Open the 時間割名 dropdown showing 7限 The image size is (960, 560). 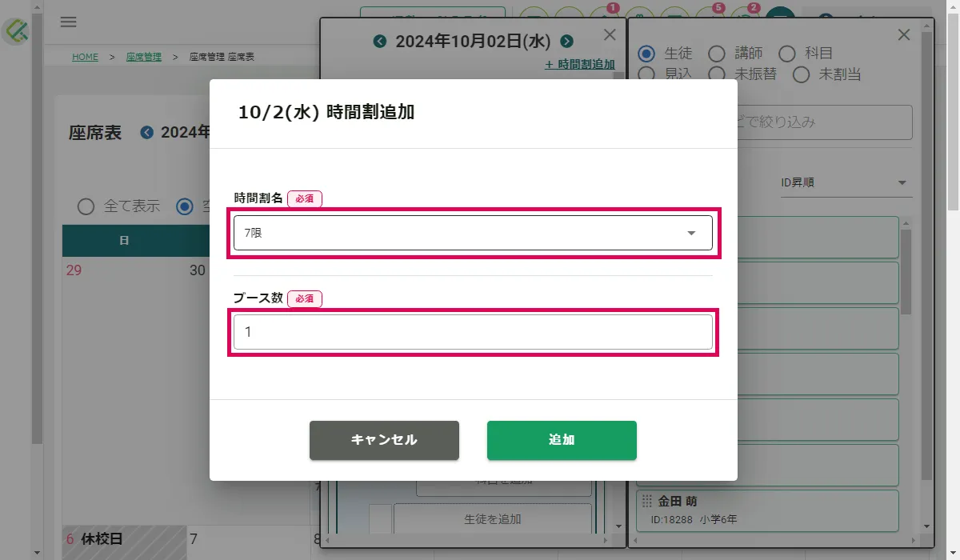point(473,233)
